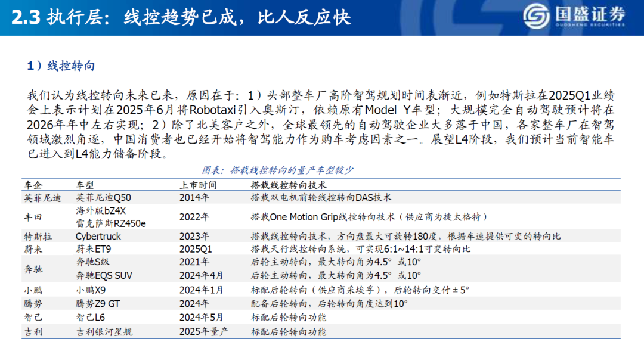Select the '2021年' launch date cell
Image resolution: width=644 pixels, height=345 pixels.
pos(194,262)
